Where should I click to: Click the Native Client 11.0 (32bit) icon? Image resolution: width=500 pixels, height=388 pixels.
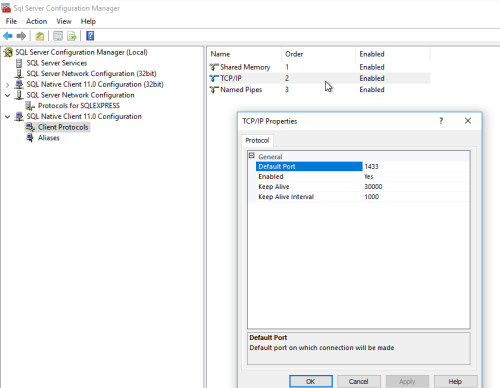click(19, 84)
